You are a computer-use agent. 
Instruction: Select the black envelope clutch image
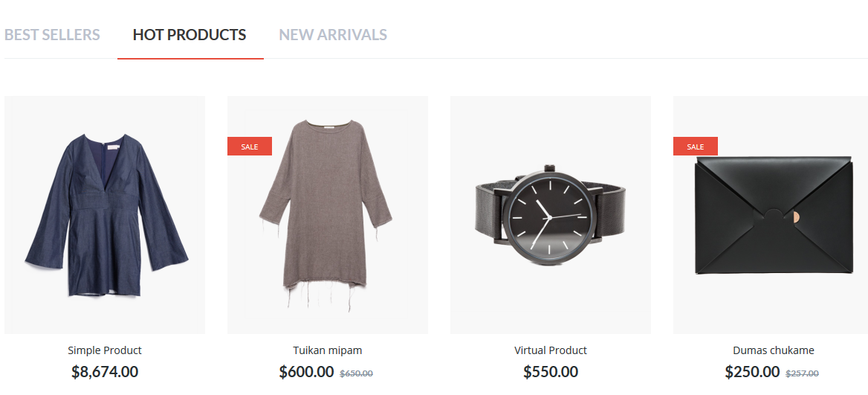coord(771,215)
